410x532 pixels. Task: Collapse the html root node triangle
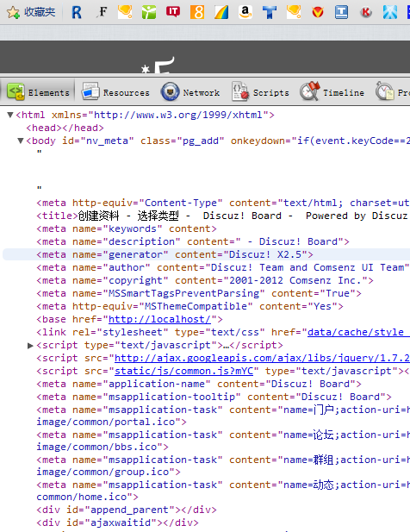[10, 115]
